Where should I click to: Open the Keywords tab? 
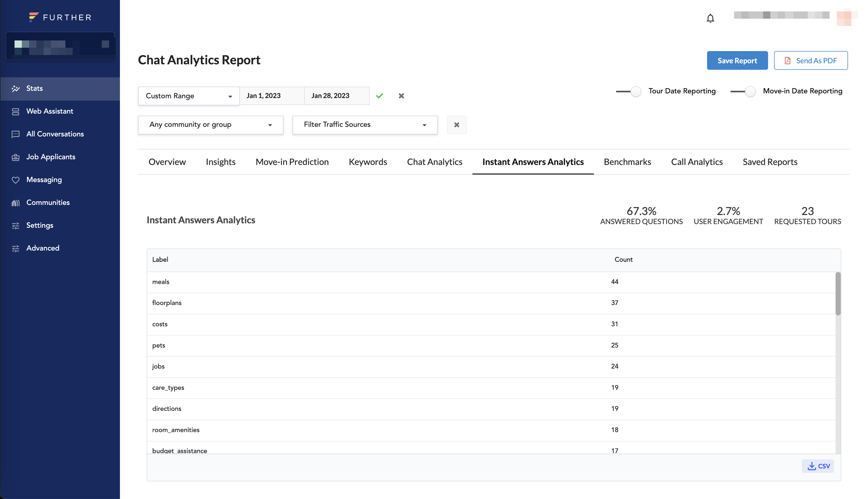pos(368,162)
